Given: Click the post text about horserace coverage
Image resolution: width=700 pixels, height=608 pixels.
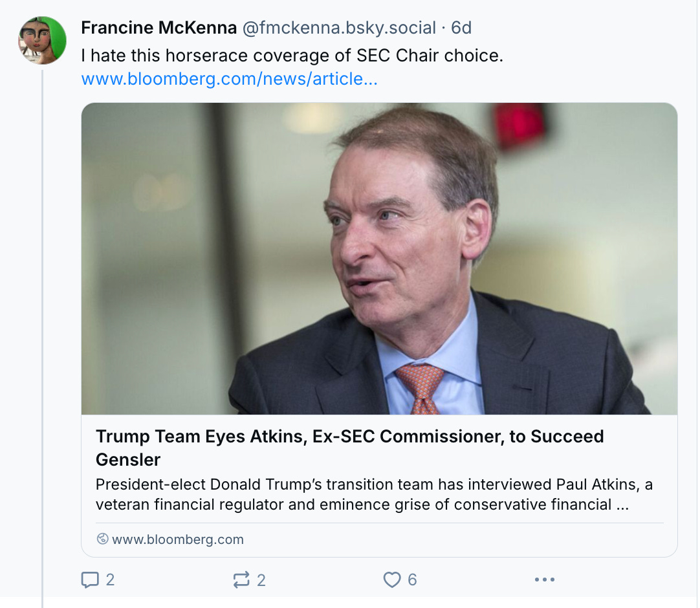Looking at the screenshot, I should (292, 56).
